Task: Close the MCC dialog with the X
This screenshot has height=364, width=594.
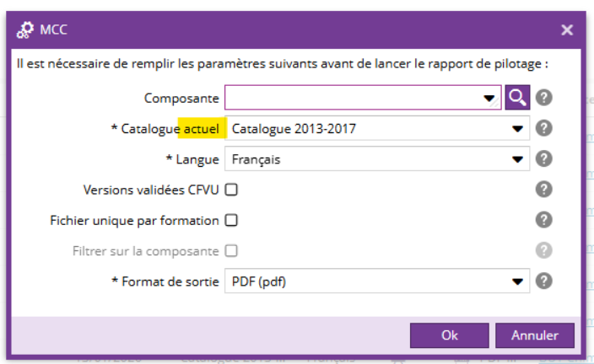Action: point(567,30)
